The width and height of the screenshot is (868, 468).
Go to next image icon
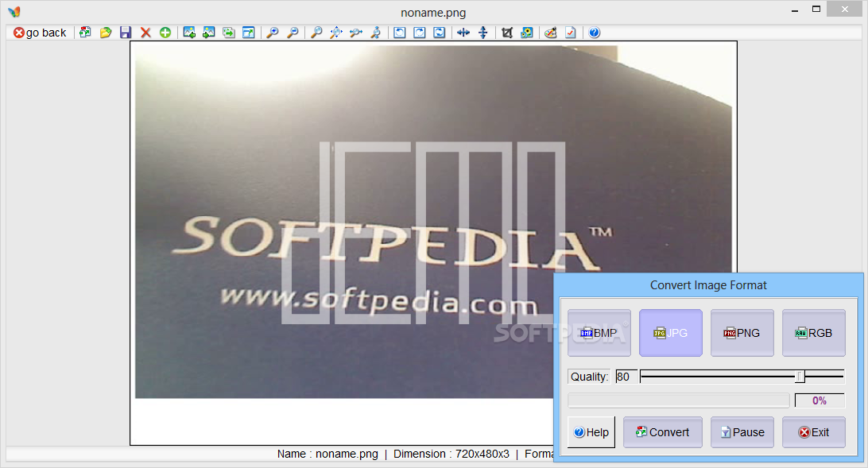[209, 33]
